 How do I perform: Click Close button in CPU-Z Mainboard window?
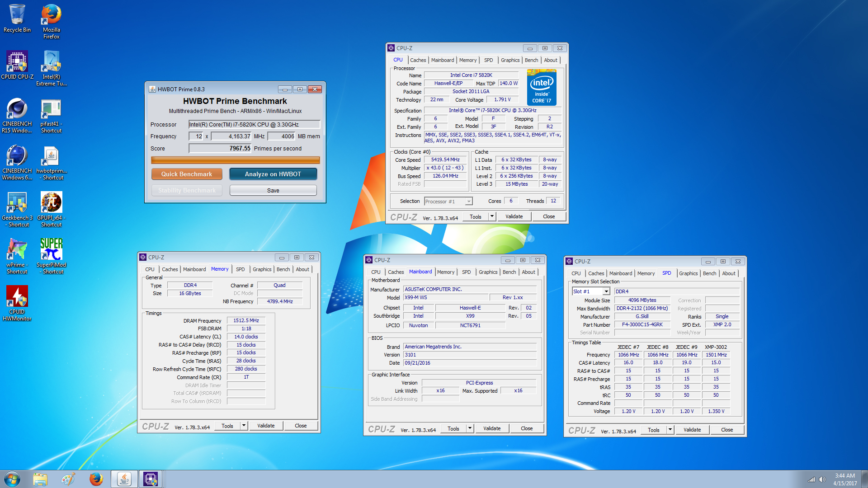(527, 428)
